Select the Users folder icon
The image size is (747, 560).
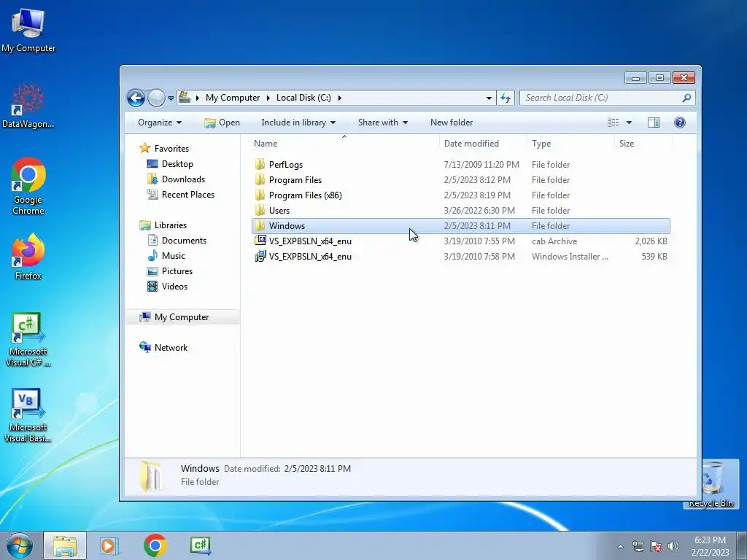[x=260, y=210]
